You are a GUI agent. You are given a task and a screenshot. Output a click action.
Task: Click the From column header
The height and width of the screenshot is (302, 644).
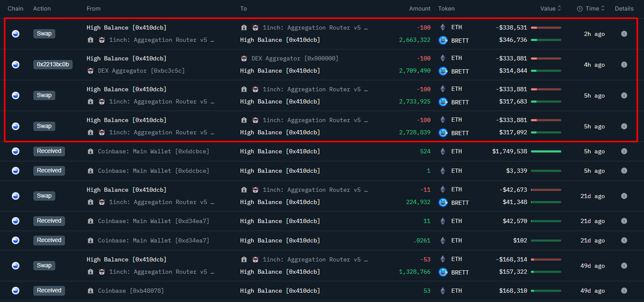pos(93,9)
